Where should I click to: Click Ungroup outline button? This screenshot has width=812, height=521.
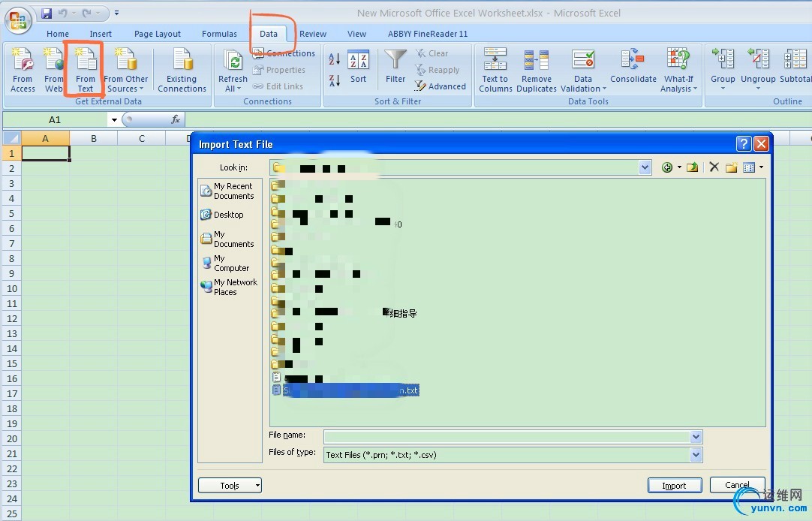tap(758, 69)
